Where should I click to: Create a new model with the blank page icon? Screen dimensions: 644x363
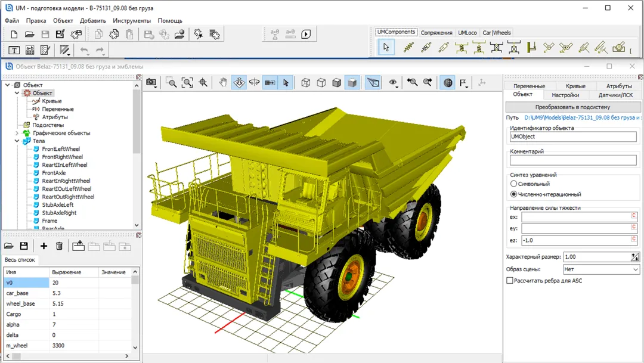14,35
